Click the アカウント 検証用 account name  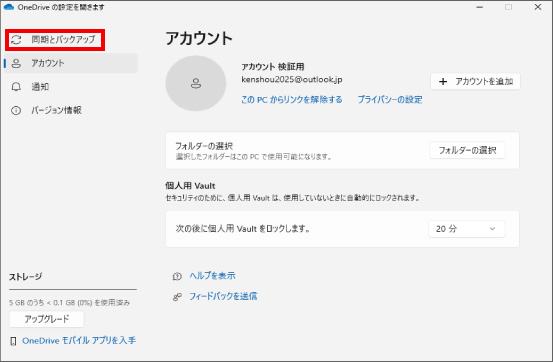(x=273, y=67)
